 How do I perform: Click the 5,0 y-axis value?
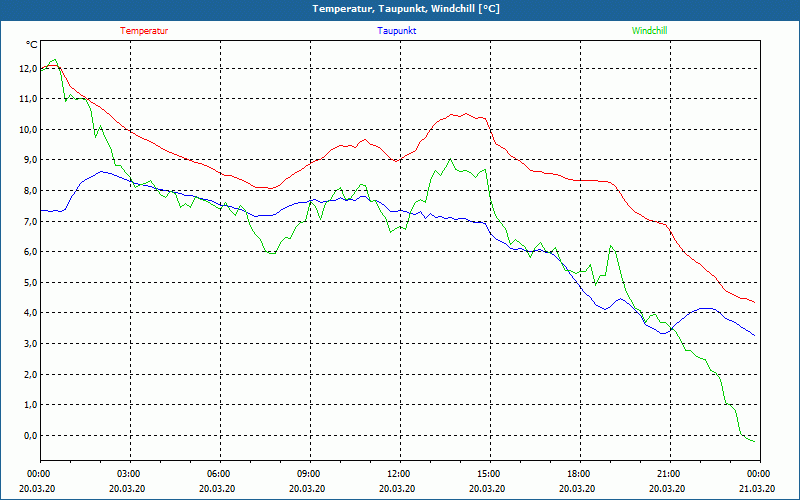pyautogui.click(x=30, y=283)
